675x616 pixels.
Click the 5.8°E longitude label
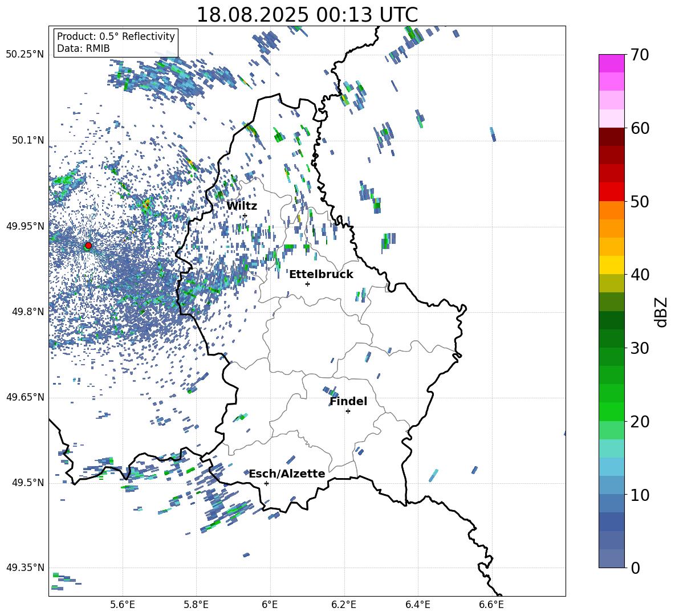coord(196,605)
